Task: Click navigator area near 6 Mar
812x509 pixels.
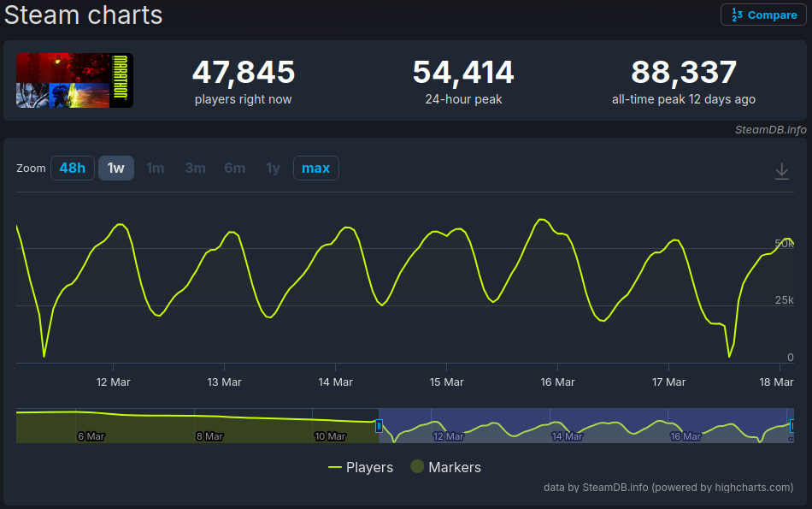Action: (91, 436)
